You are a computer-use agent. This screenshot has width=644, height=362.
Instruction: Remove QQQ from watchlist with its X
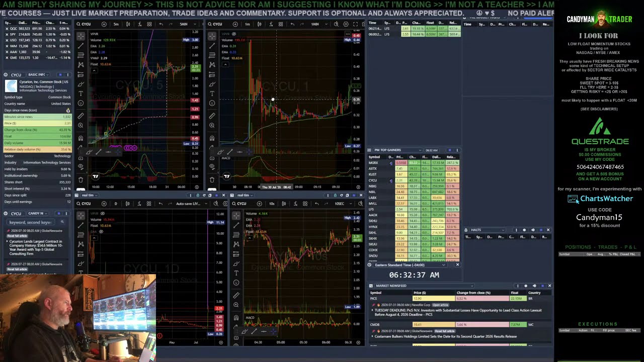pyautogui.click(x=6, y=29)
